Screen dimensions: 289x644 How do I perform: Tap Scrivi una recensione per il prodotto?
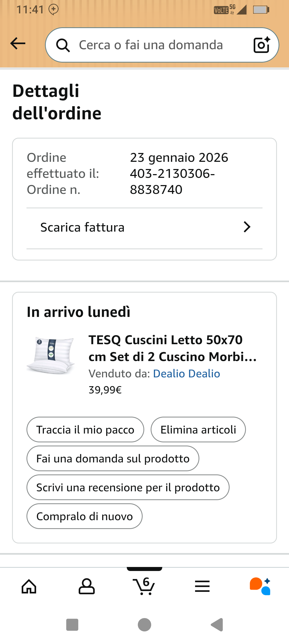(x=128, y=488)
